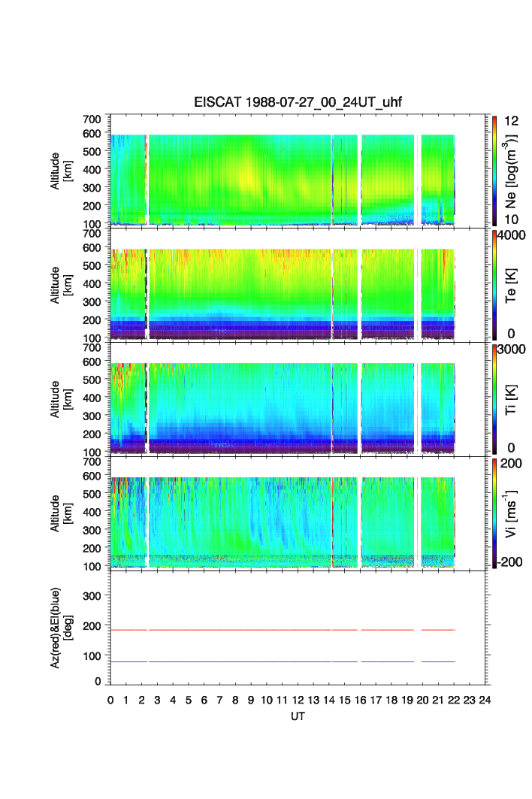Click the Ne [log(m³)] color bar label

tap(512, 170)
